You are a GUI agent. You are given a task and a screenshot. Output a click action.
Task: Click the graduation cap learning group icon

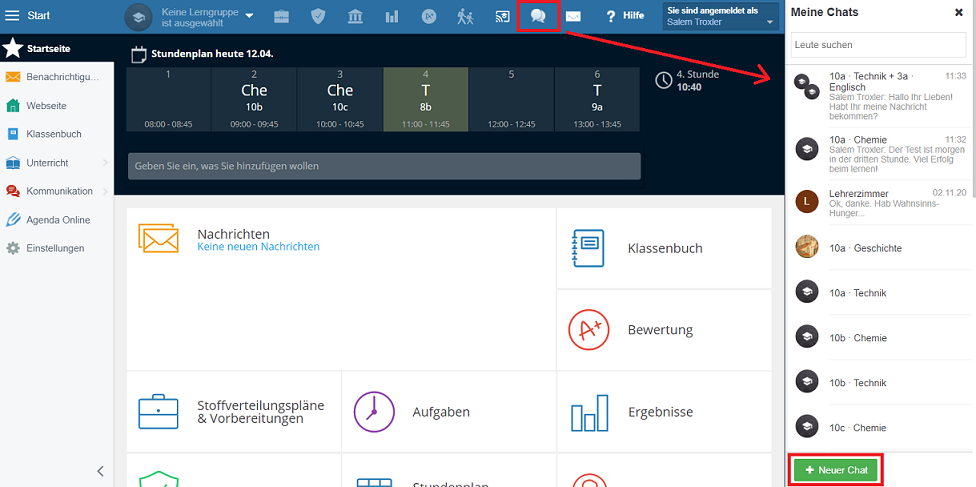(138, 17)
